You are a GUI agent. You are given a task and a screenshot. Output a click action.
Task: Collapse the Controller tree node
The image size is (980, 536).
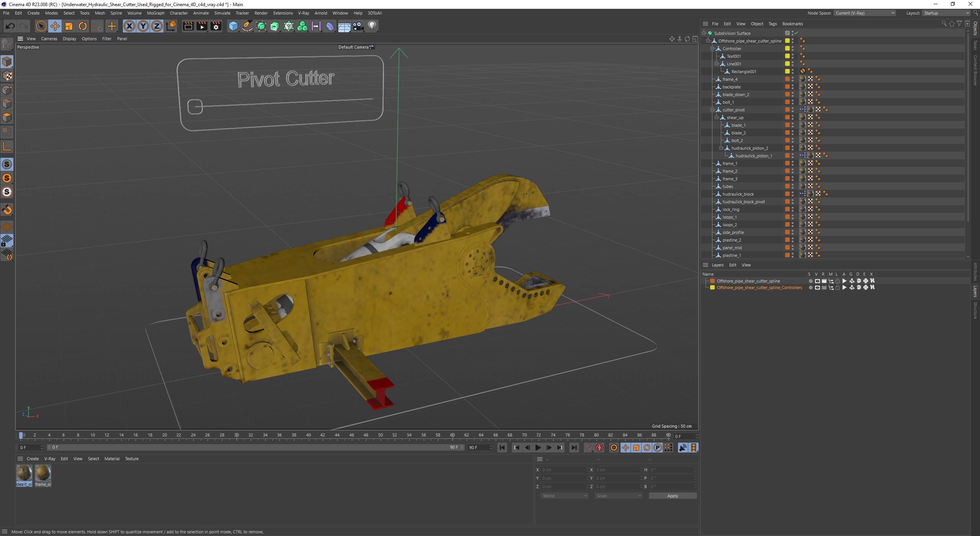click(x=712, y=49)
